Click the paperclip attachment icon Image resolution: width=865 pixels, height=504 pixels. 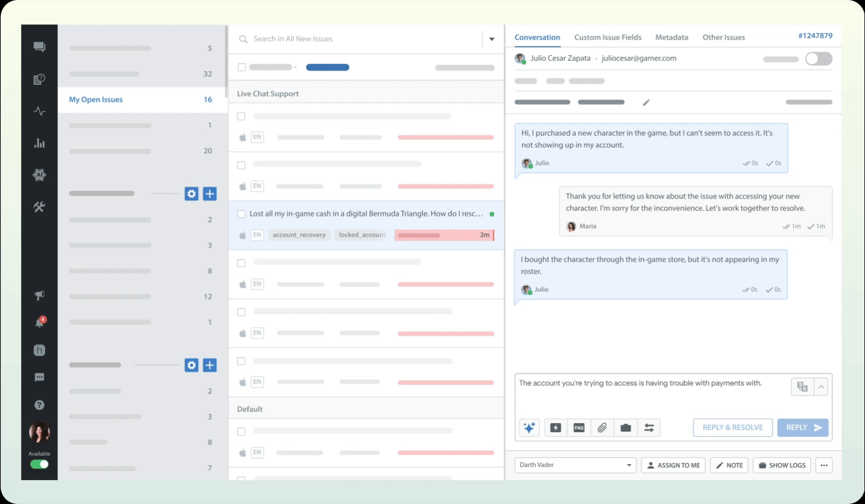(602, 428)
